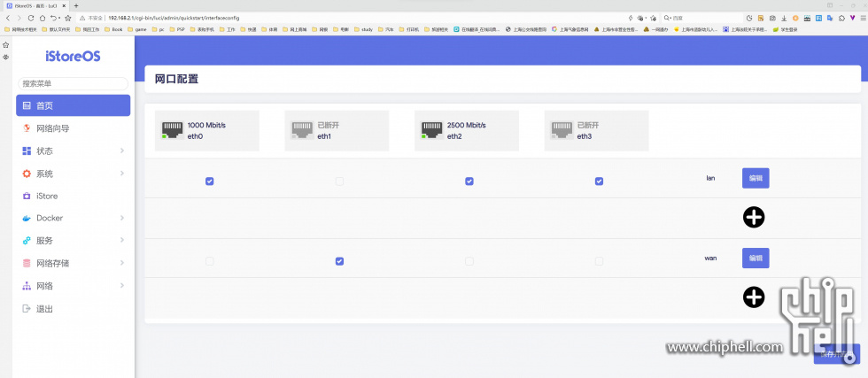This screenshot has width=868, height=378.
Task: Expand the 网络存储 submenu arrow
Action: click(122, 263)
